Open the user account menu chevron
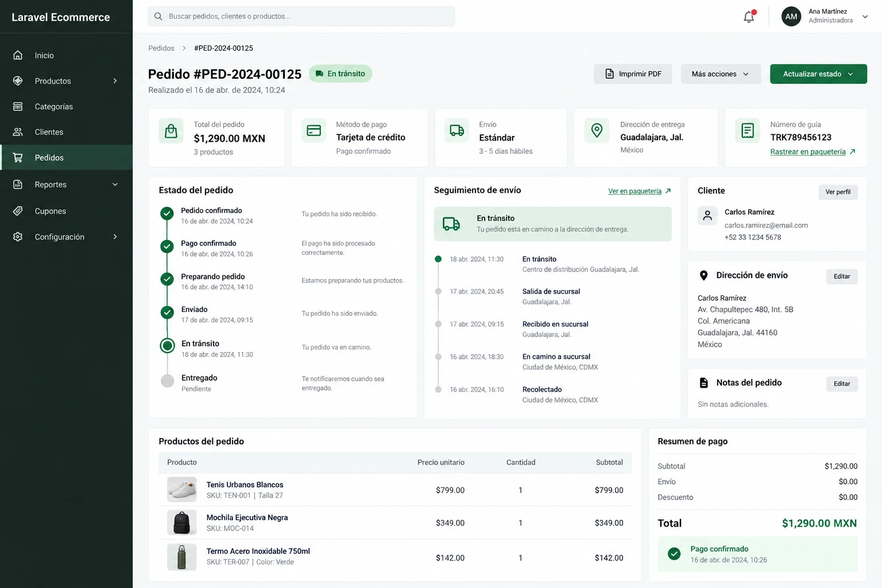Image resolution: width=882 pixels, height=588 pixels. pyautogui.click(x=865, y=17)
